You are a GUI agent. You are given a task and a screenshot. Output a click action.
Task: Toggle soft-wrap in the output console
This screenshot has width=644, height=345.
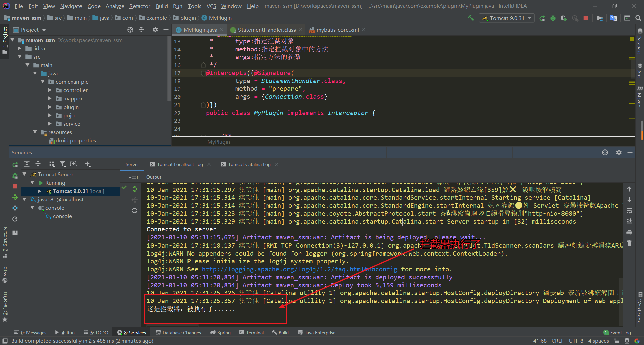[x=629, y=211]
